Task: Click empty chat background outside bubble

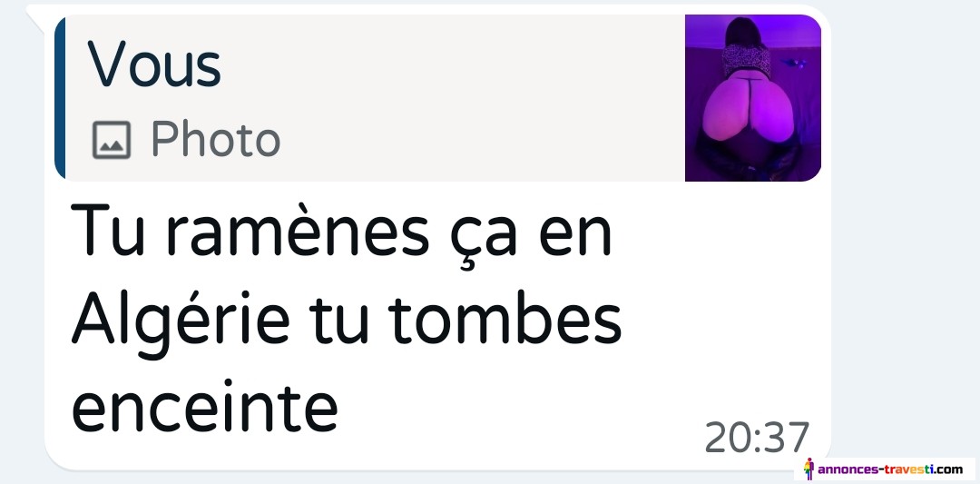Action: click(x=906, y=219)
